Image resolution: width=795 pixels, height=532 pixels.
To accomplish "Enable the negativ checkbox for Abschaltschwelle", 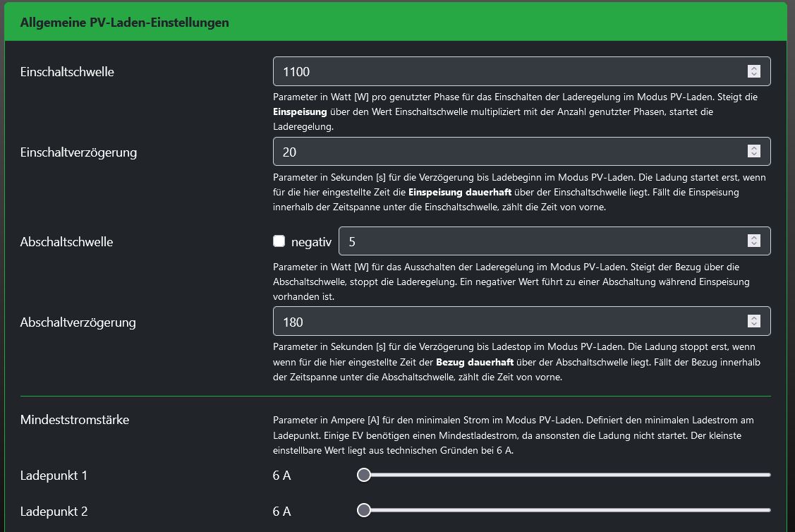I will click(x=279, y=241).
